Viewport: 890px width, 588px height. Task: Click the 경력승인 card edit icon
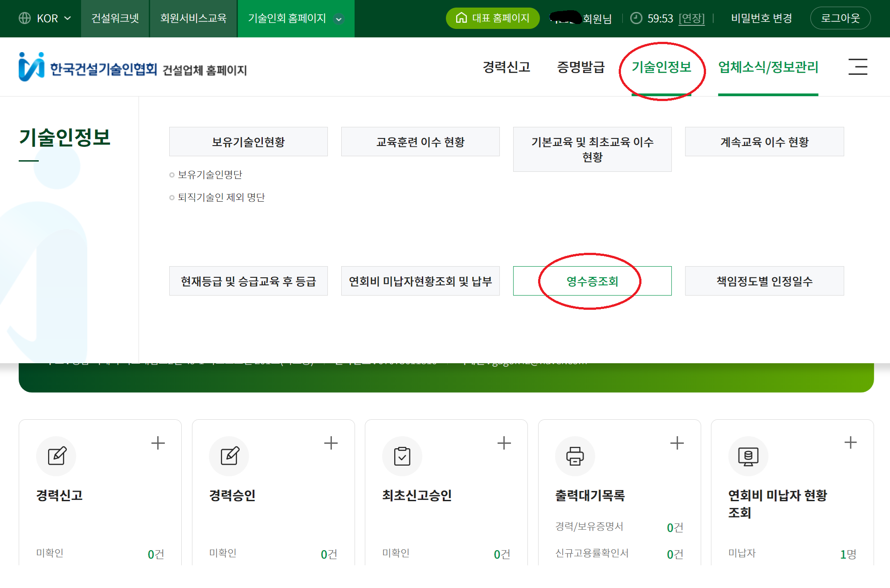(x=229, y=456)
